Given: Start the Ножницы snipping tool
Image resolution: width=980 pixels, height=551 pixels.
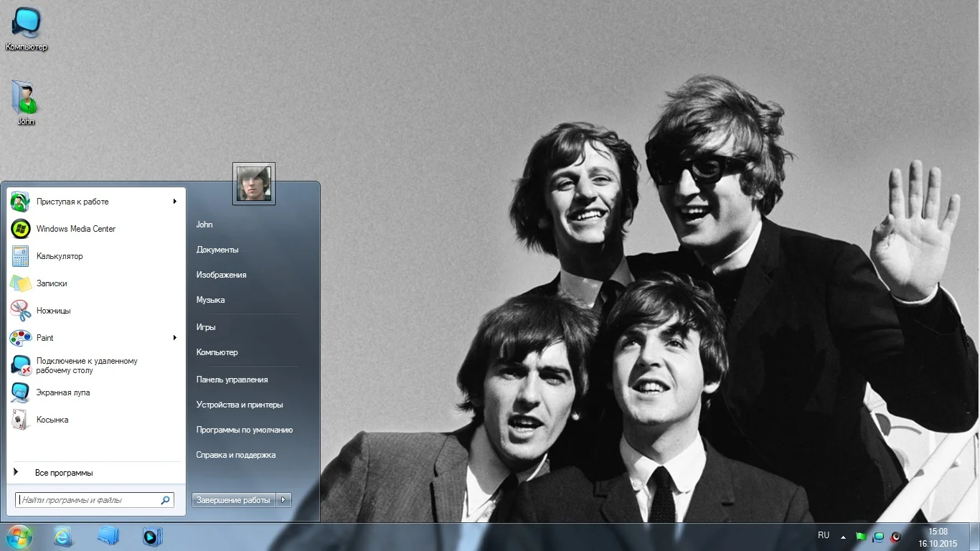Looking at the screenshot, I should click(x=53, y=311).
